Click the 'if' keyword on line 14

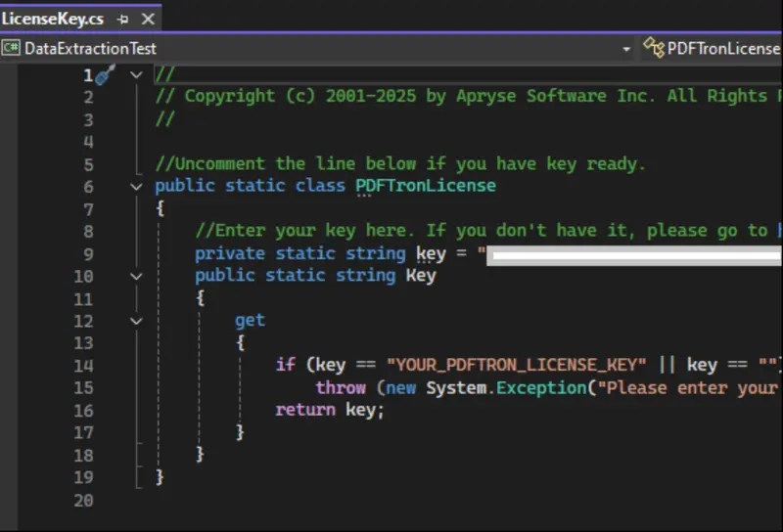[x=286, y=365]
